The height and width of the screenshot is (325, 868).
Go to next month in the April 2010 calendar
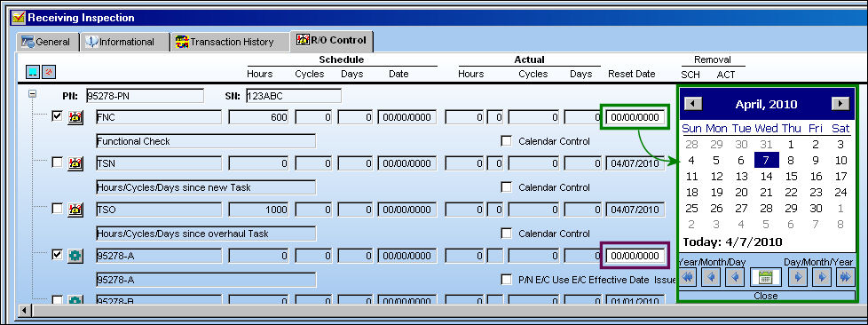(x=840, y=104)
